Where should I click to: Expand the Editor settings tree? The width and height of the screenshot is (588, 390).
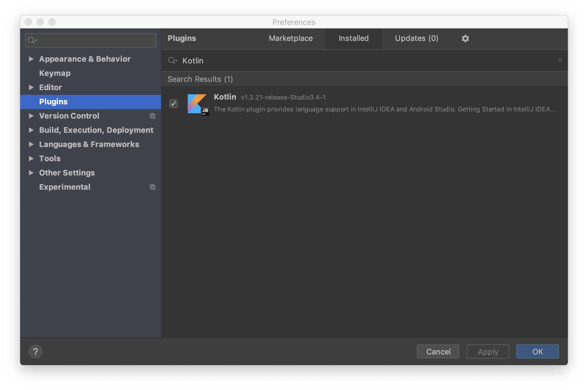(31, 87)
